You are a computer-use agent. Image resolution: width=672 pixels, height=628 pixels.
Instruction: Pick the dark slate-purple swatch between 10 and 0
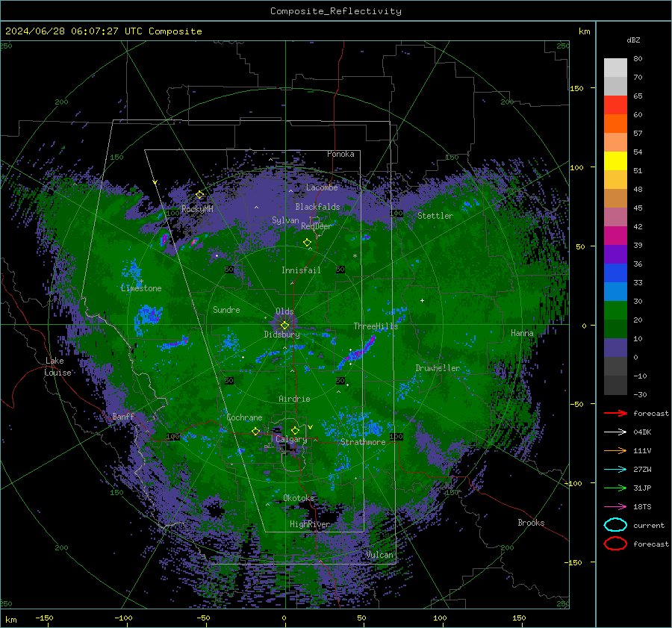(615, 348)
